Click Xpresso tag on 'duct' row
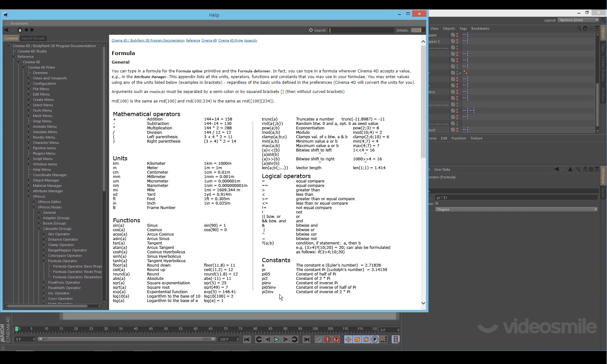The height and width of the screenshot is (364, 607). tap(466, 130)
